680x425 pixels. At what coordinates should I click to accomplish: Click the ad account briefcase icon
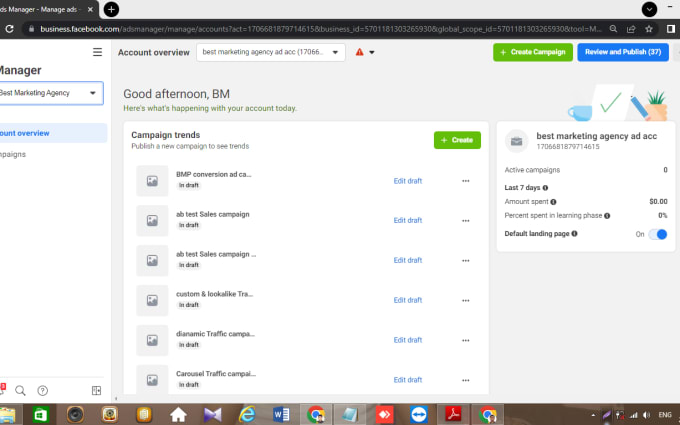(x=516, y=141)
